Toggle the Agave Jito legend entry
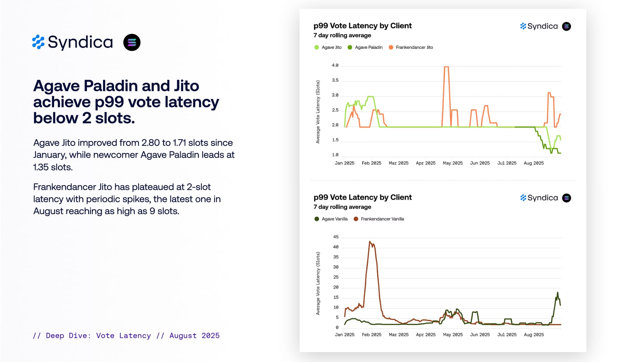Image resolution: width=644 pixels, height=362 pixels. [331, 47]
